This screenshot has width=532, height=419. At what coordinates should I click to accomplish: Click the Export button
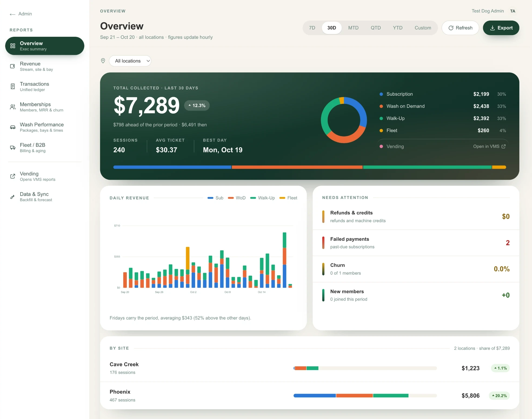501,28
